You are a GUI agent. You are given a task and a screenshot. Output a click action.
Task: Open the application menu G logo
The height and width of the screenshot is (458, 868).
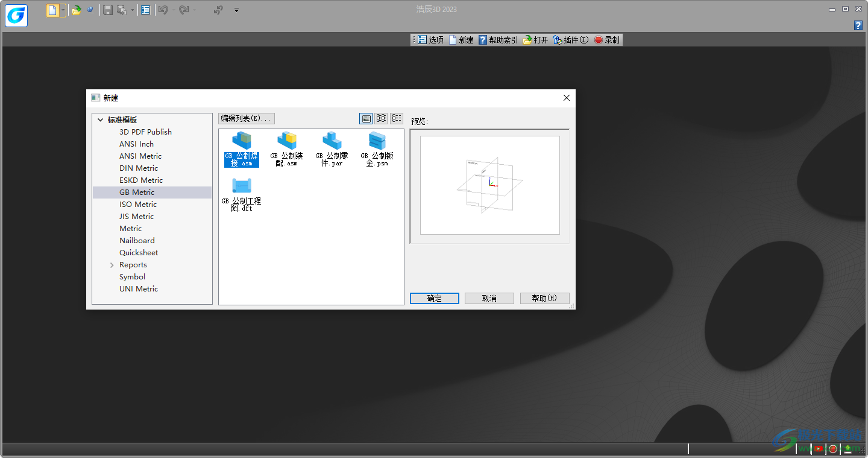[x=16, y=15]
